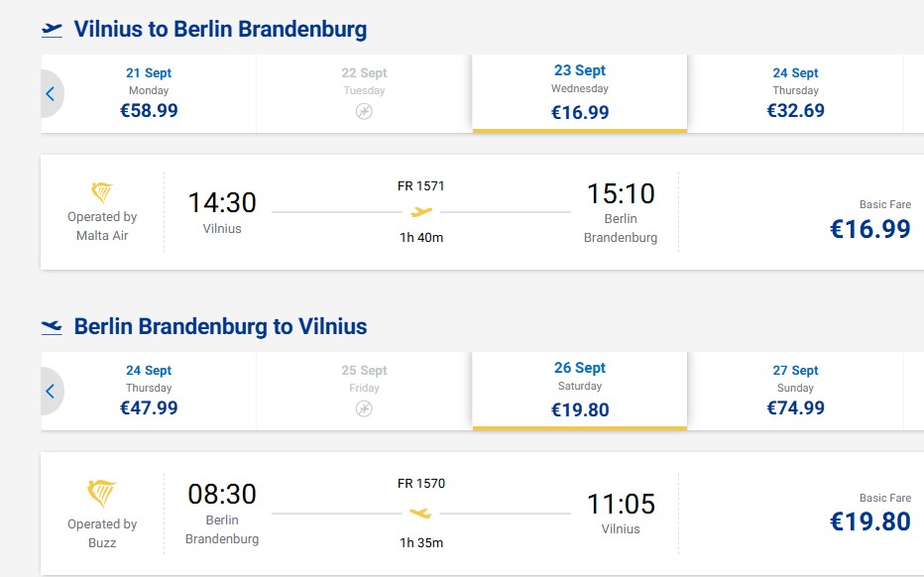Open the 08:30 Berlin Brandenburg flight card

tap(482, 514)
